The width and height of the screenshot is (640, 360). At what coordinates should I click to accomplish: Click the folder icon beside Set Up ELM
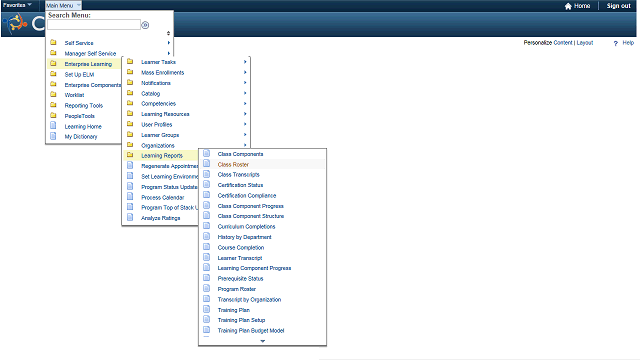[53, 74]
